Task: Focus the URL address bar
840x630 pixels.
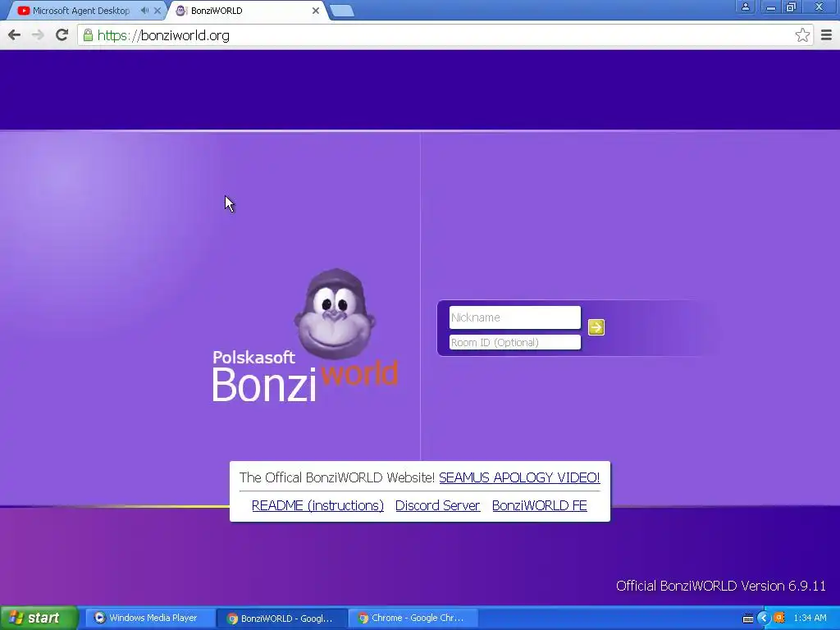Action: pyautogui.click(x=445, y=35)
